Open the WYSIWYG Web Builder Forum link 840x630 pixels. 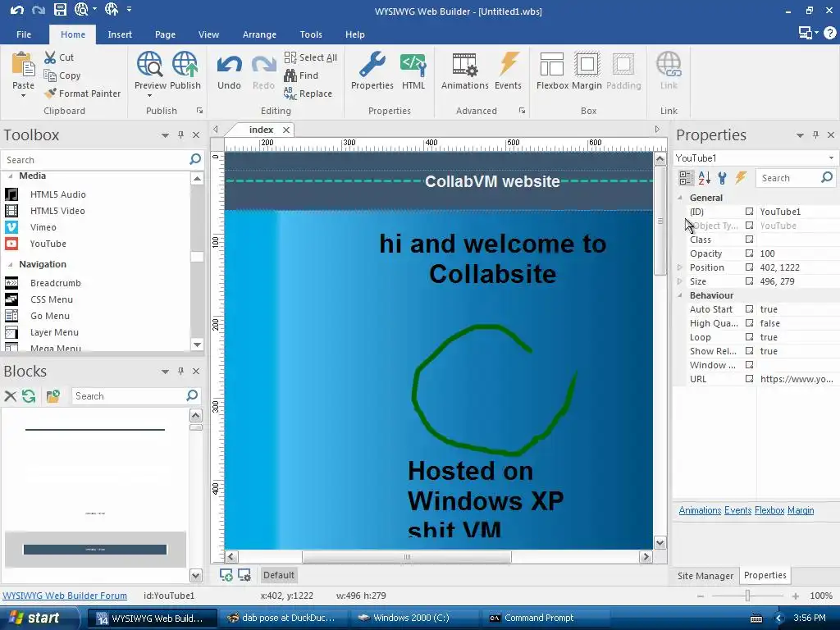tap(65, 596)
